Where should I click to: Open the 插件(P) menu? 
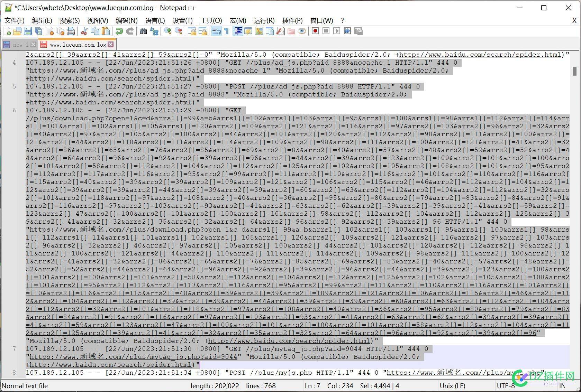(x=292, y=21)
